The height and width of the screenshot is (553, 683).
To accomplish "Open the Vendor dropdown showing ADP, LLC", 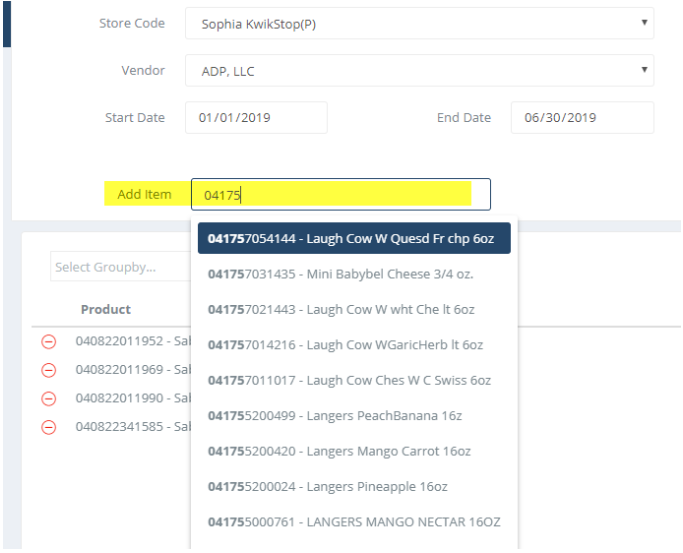I will [x=419, y=71].
